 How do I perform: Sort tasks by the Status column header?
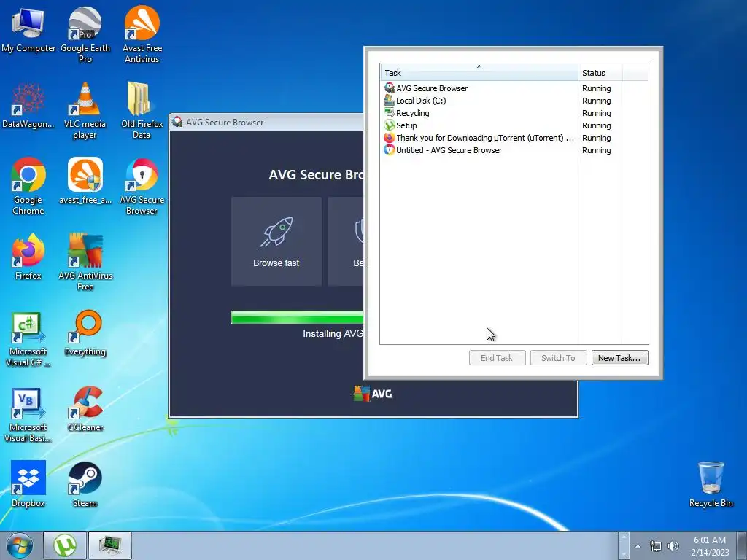(600, 72)
